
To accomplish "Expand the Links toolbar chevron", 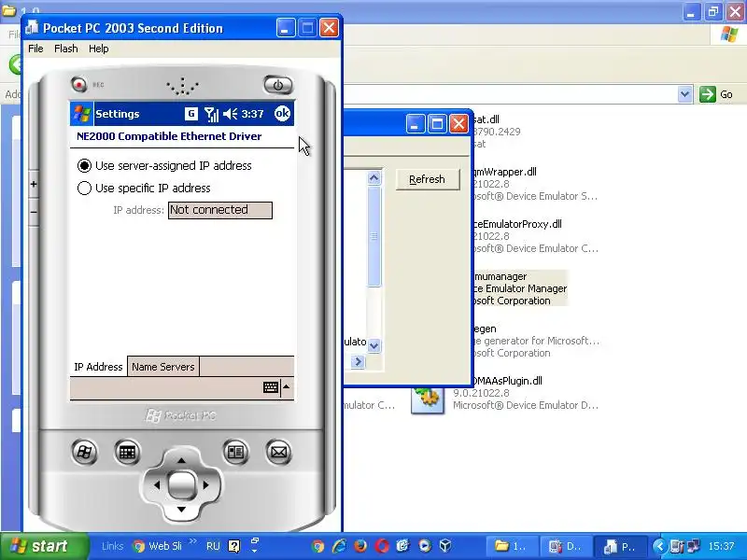I will [x=193, y=541].
